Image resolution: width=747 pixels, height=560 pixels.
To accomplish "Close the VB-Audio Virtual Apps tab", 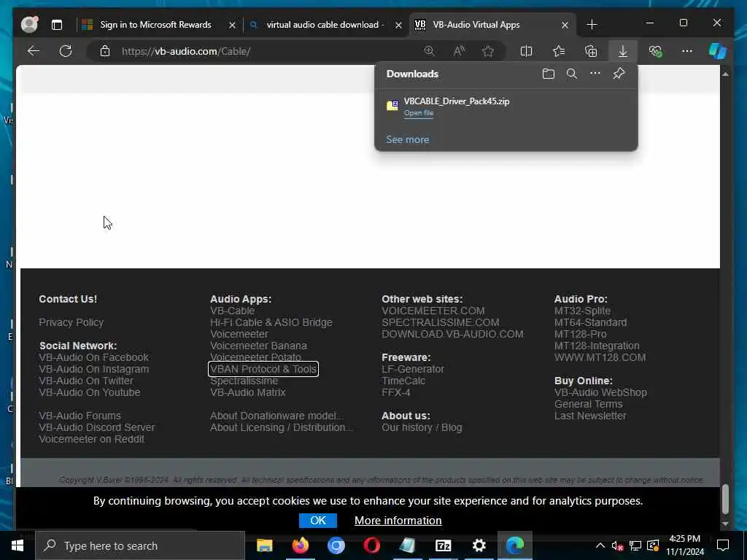I will pyautogui.click(x=565, y=25).
